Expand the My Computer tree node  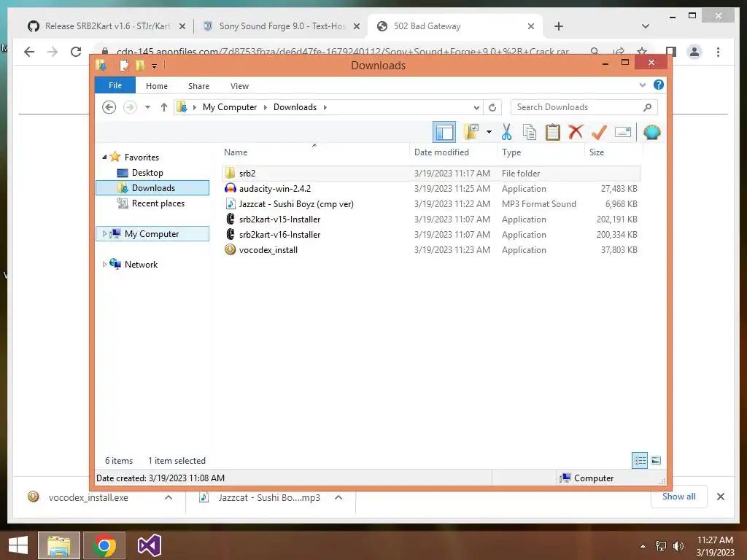(x=104, y=234)
